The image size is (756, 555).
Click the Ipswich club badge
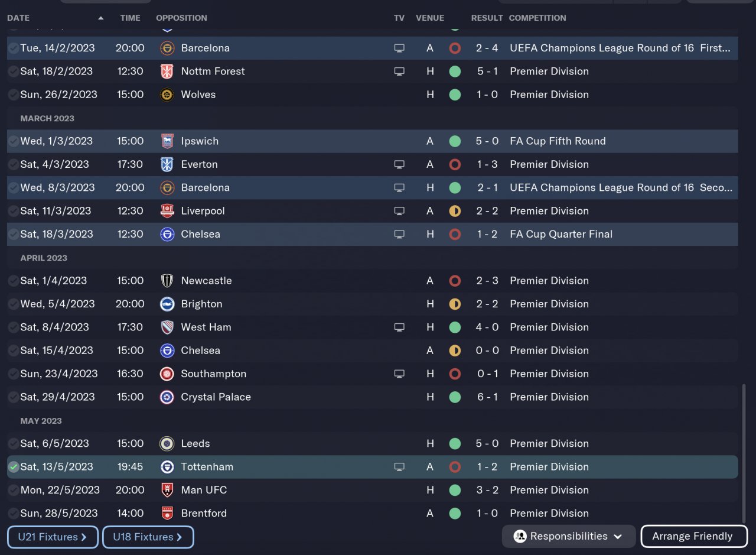point(167,141)
